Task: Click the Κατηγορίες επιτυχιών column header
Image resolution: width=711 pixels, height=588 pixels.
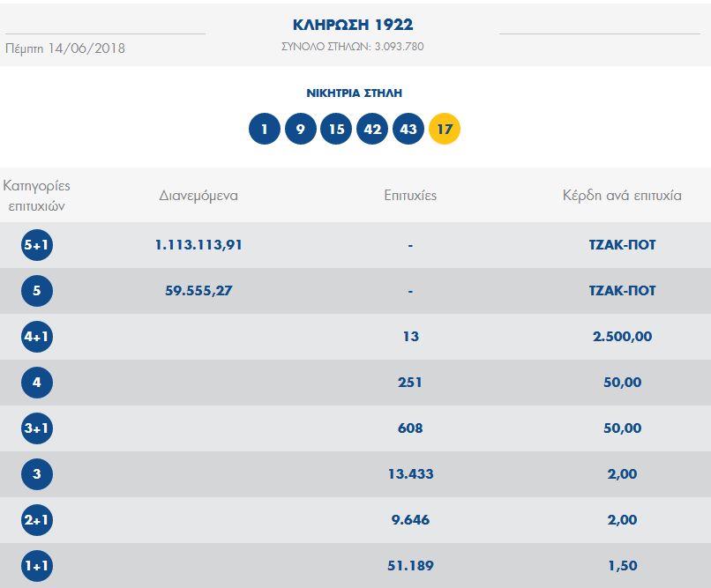Action: (37, 196)
